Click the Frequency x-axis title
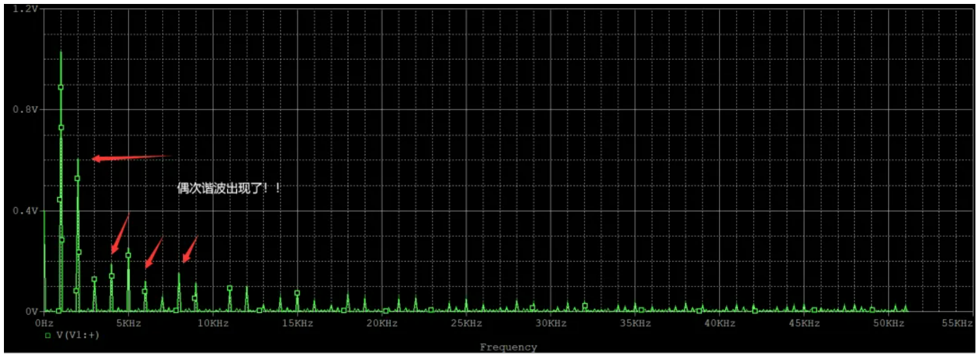Image resolution: width=980 pixels, height=356 pixels. pos(508,347)
